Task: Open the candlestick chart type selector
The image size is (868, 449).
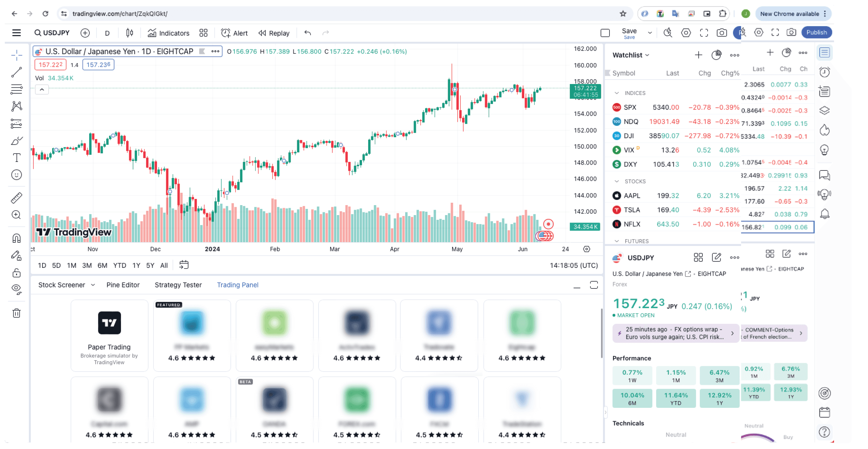Action: (x=129, y=33)
